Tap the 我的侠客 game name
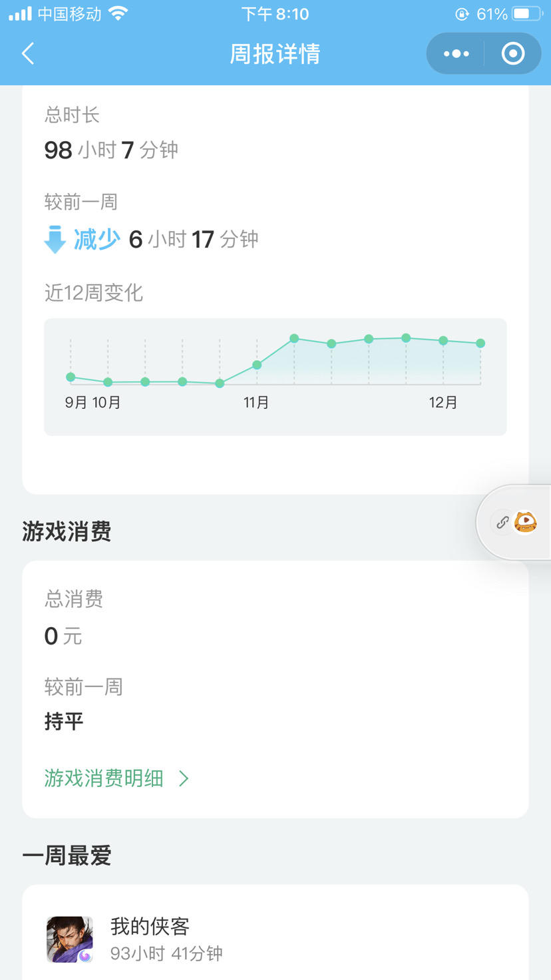Viewport: 551px width, 980px height. 150,926
